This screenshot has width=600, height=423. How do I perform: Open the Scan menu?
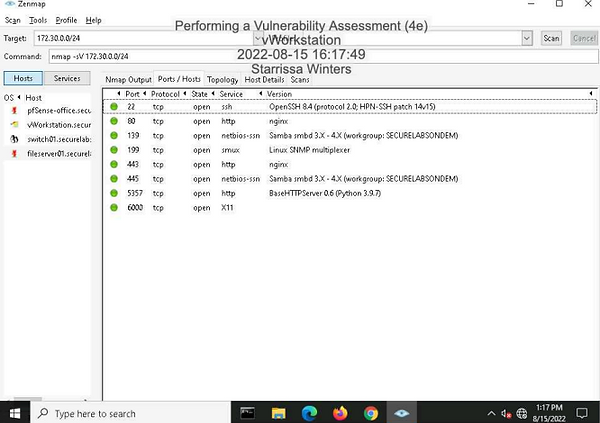[x=13, y=20]
